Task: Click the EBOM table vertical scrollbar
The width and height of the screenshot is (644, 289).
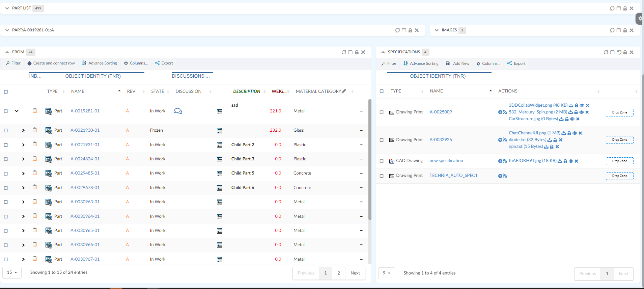Action: click(x=370, y=159)
